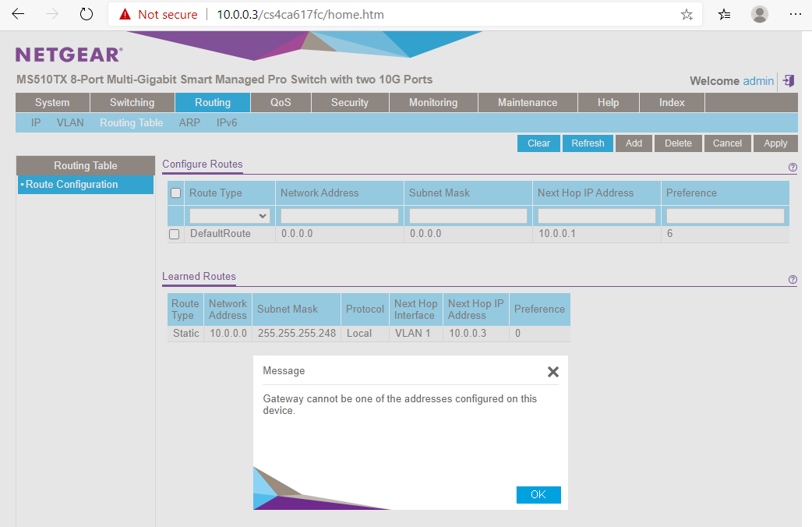812x527 pixels.
Task: Click the Static route type cell
Action: [186, 333]
